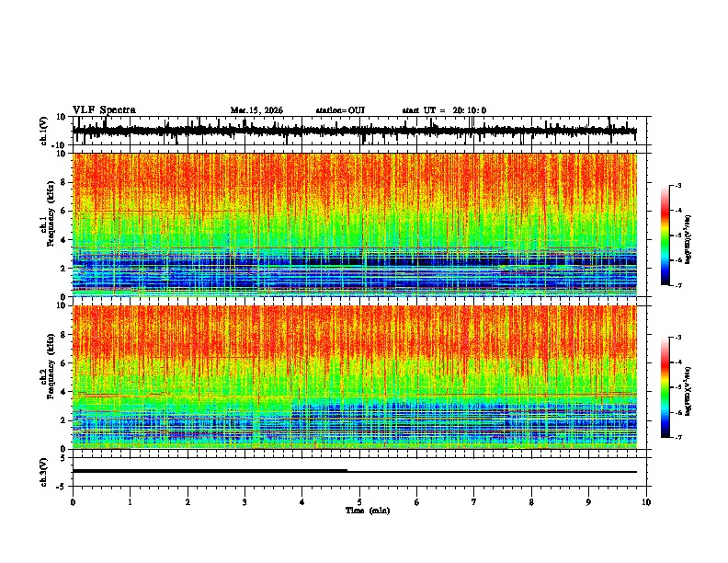Click the "ch.1(V)" waveform axis label
The image size is (728, 563).
point(44,131)
